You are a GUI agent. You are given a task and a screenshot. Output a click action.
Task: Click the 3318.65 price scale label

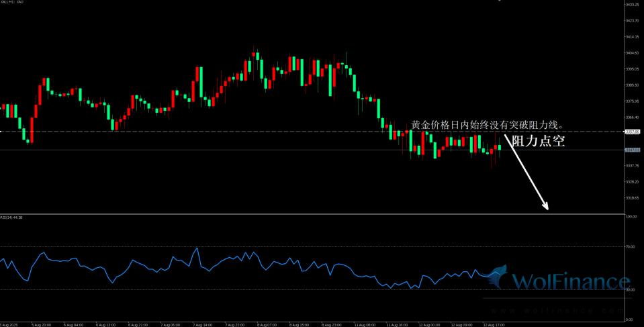[x=632, y=198]
